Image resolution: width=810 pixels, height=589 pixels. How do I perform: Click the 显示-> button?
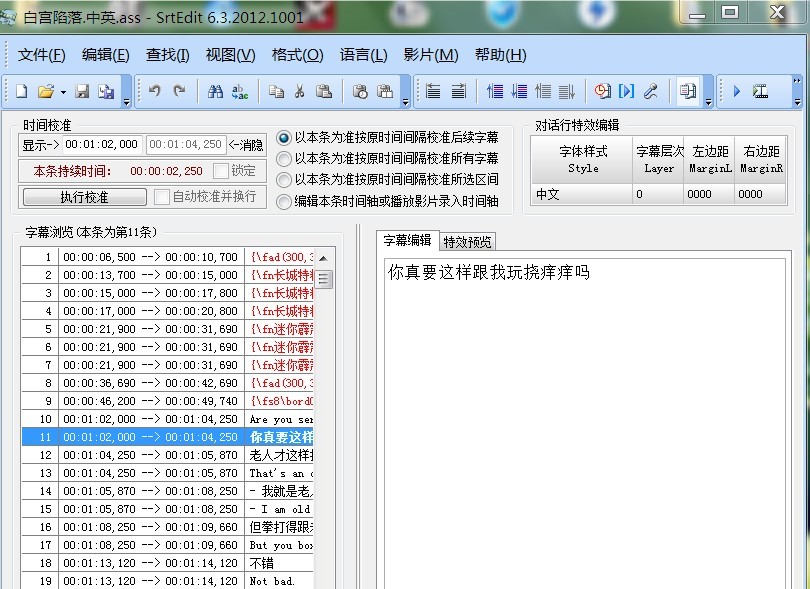(x=41, y=145)
